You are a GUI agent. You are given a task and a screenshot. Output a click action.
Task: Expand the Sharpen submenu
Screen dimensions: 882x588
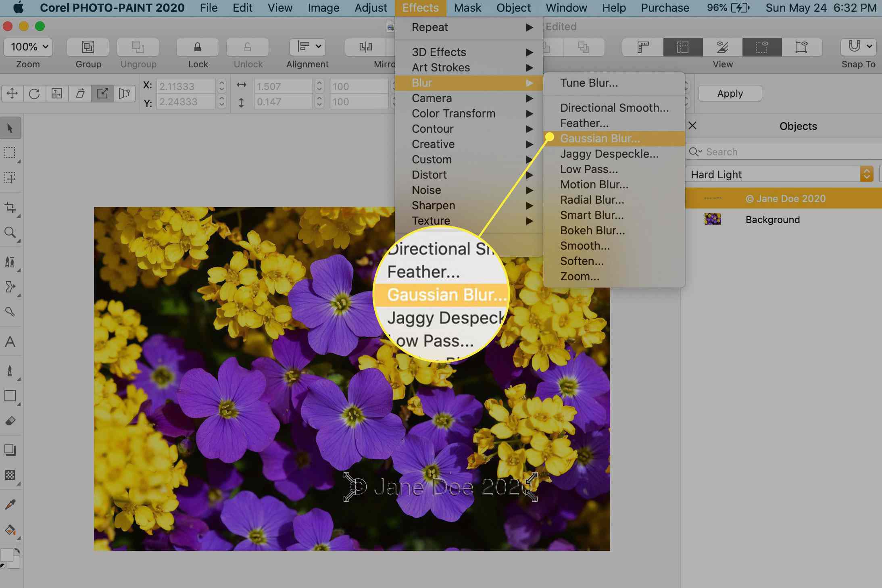(469, 205)
